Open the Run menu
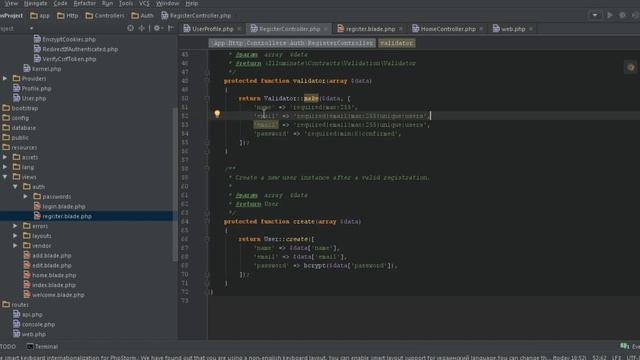Viewport: 640px width, 360px height. tap(107, 3)
